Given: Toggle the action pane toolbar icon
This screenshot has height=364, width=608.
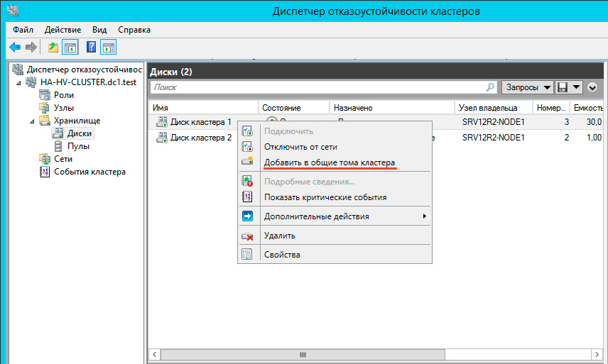Looking at the screenshot, I should [x=108, y=48].
